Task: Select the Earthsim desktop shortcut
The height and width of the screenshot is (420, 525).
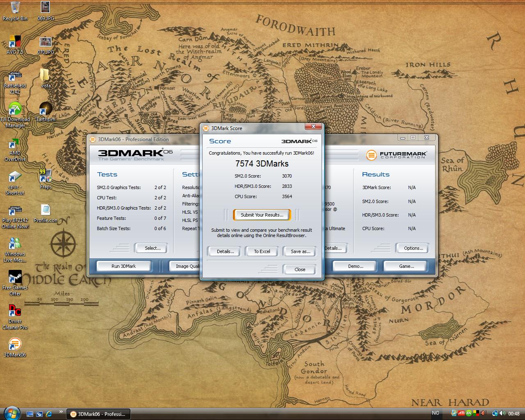Action: pos(46,112)
